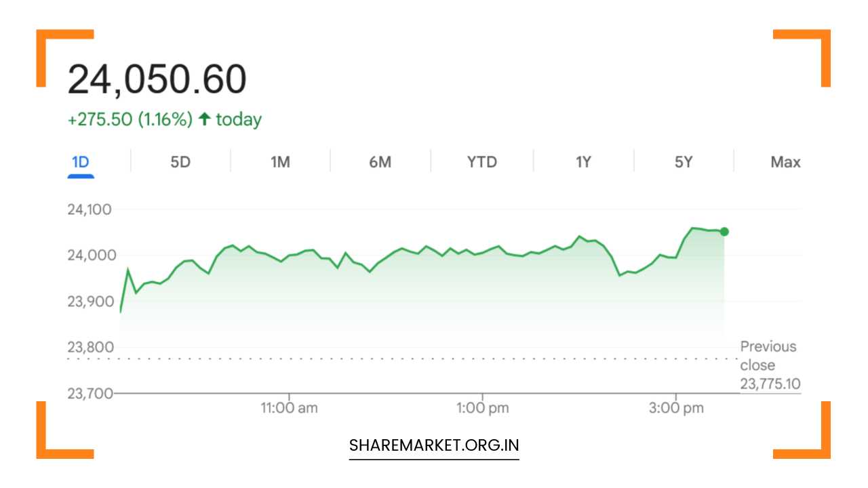Click the Previous close 23,775.10 label
The width and height of the screenshot is (868, 488).
point(770,365)
